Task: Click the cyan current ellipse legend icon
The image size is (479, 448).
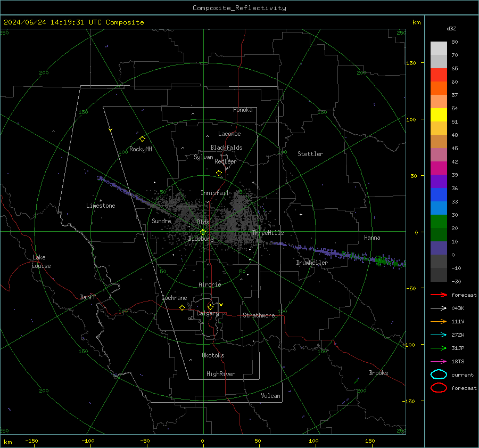Action: point(439,374)
